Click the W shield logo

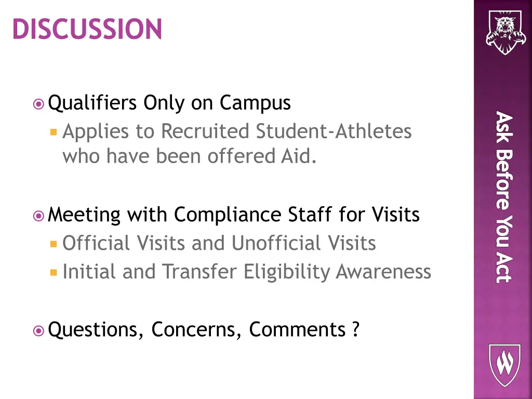(x=504, y=365)
